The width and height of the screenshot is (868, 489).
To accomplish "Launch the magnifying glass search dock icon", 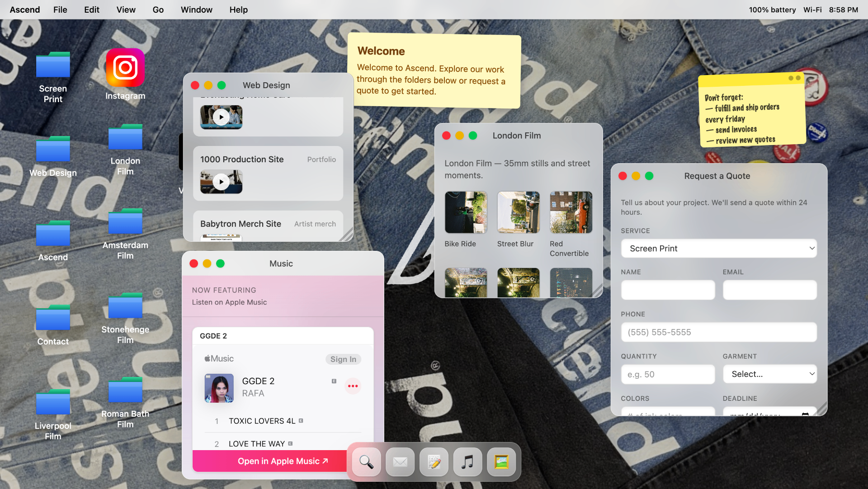I will coord(366,462).
